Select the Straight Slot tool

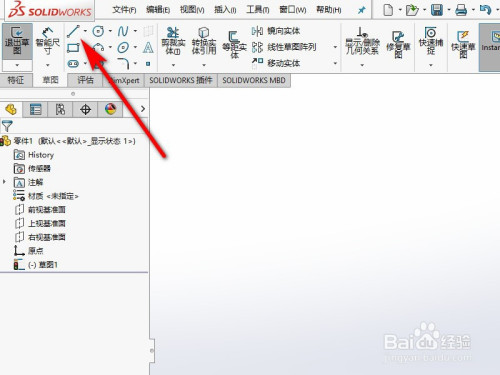point(73,63)
